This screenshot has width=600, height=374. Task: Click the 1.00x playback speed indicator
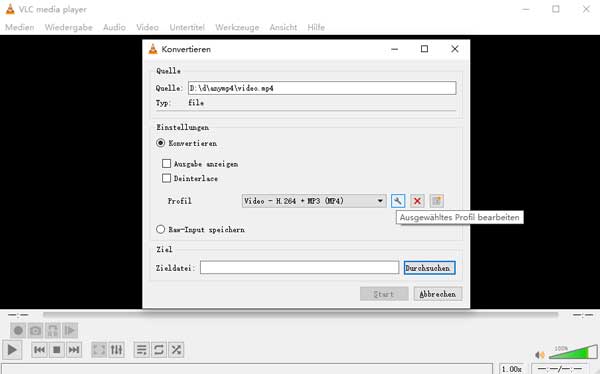pyautogui.click(x=512, y=369)
